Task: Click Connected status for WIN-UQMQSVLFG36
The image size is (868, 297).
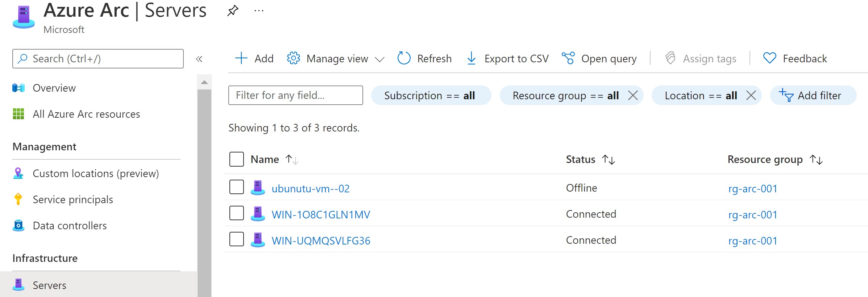Action: click(591, 240)
